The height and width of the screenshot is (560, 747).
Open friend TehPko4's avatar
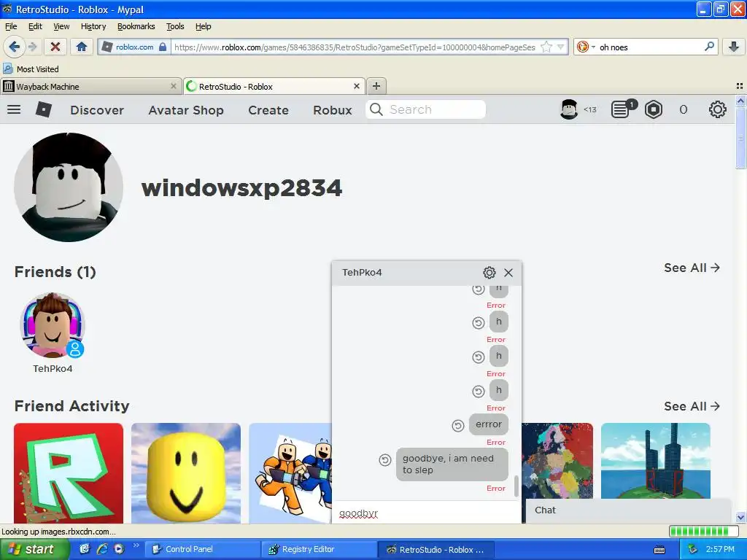pos(53,325)
